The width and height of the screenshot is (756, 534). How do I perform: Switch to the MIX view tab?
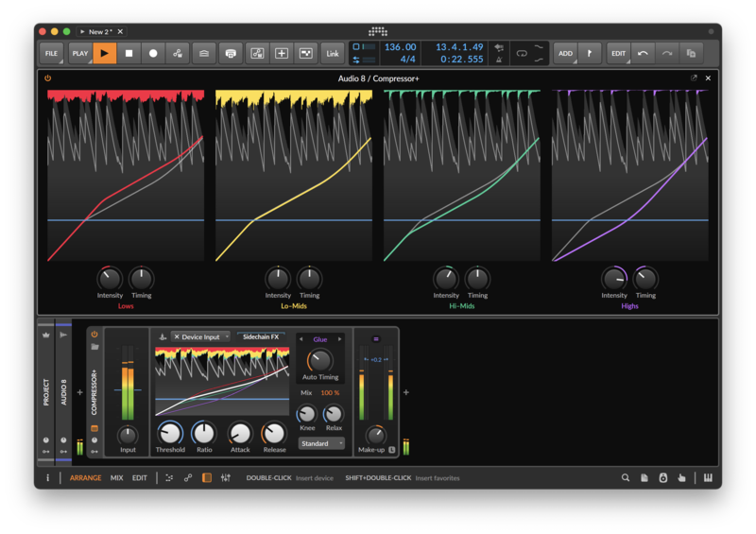116,478
